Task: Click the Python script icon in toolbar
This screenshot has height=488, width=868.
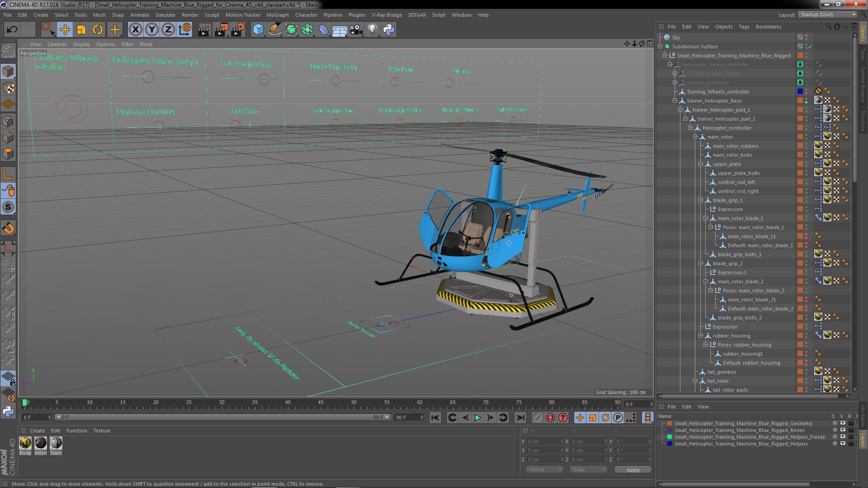Action: [x=389, y=30]
